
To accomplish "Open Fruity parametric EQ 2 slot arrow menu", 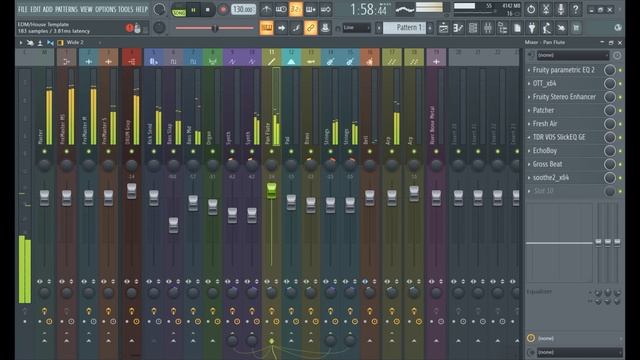I will coord(529,70).
